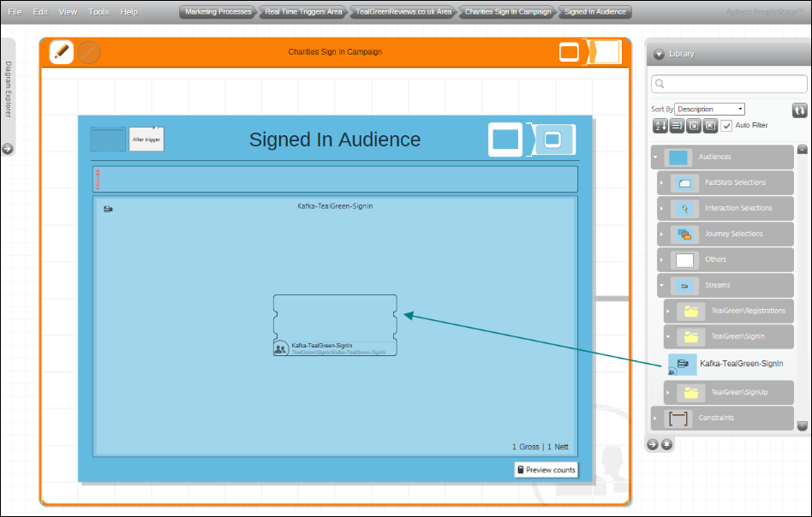
Task: Click the Constraints bracket icon
Action: [x=678, y=419]
